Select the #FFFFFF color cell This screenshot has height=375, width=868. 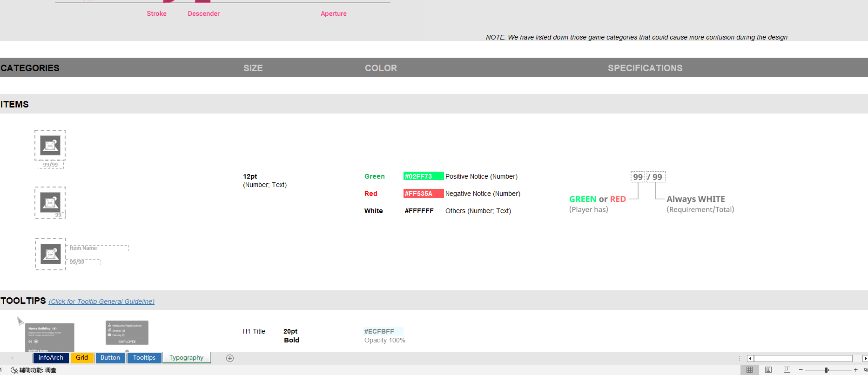pyautogui.click(x=419, y=211)
